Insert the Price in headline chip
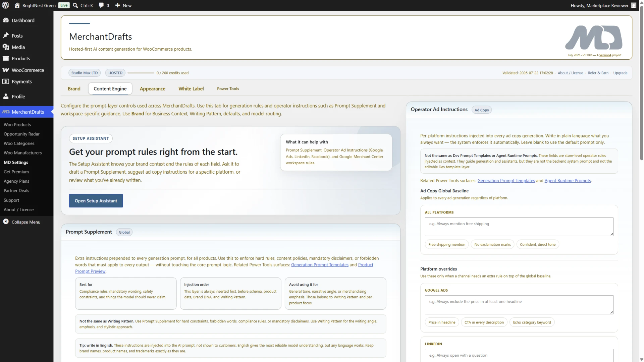Image resolution: width=644 pixels, height=362 pixels. [x=442, y=322]
